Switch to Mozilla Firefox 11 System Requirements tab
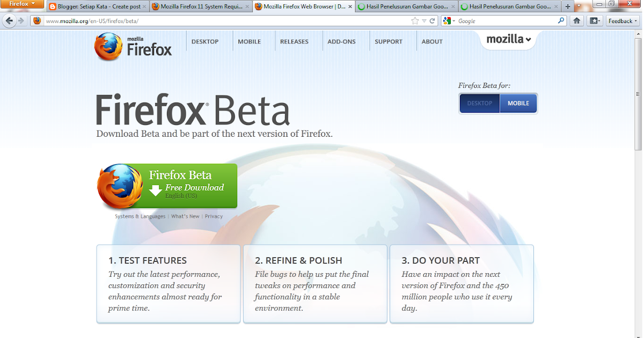 pos(200,6)
